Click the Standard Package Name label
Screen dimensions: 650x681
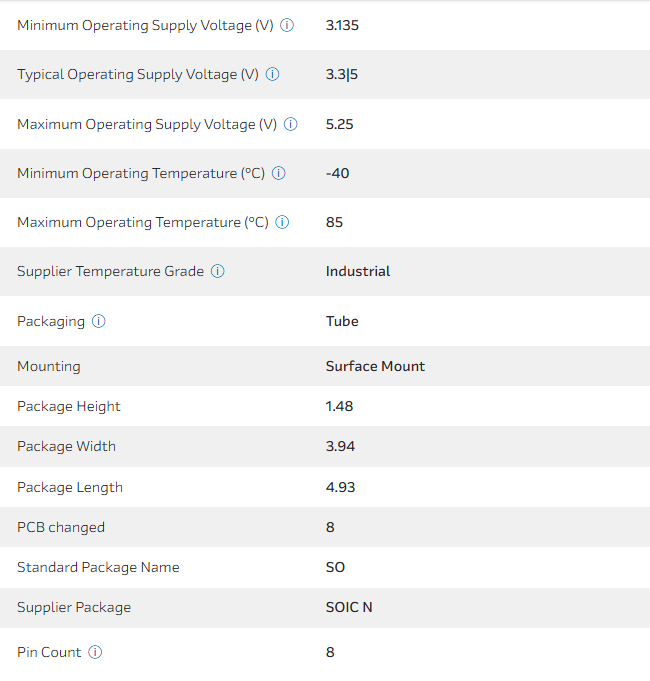tap(98, 567)
